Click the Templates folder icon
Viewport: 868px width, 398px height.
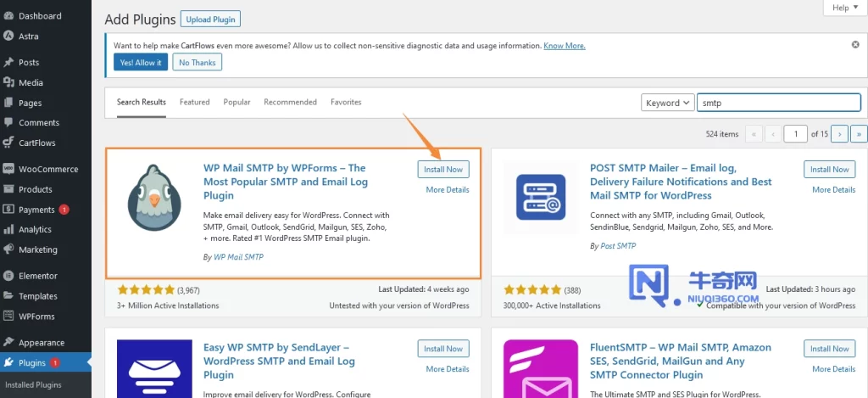[8, 296]
